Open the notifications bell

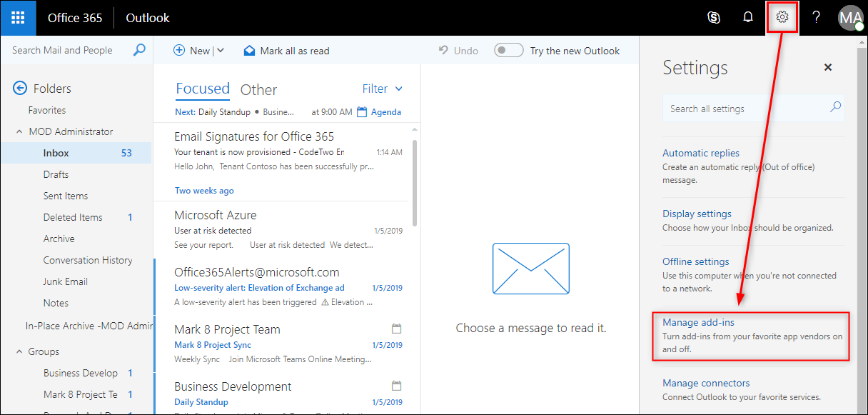click(x=748, y=17)
